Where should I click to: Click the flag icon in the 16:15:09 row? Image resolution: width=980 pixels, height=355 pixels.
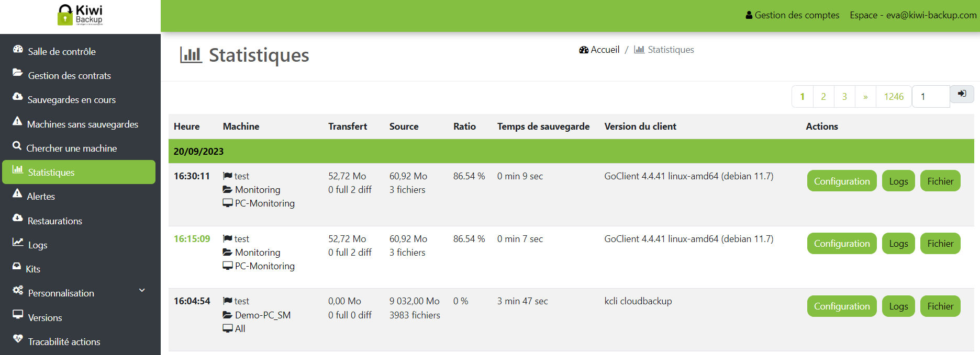[x=228, y=238]
